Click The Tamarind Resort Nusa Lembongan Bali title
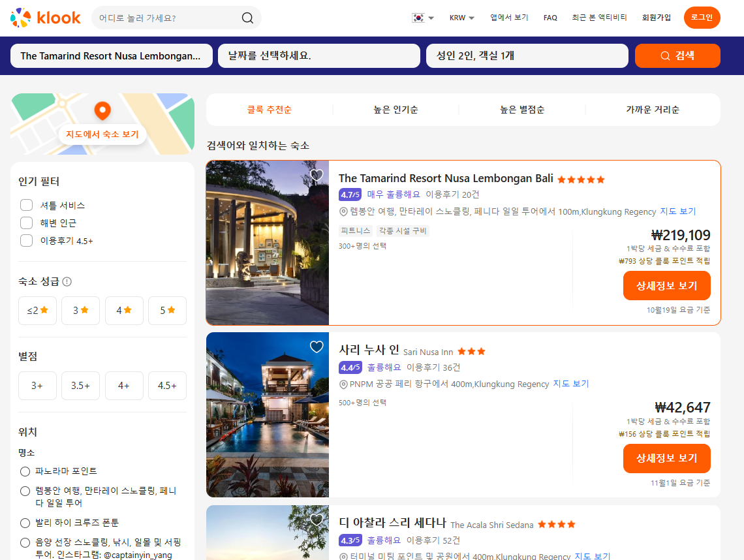 click(x=446, y=178)
